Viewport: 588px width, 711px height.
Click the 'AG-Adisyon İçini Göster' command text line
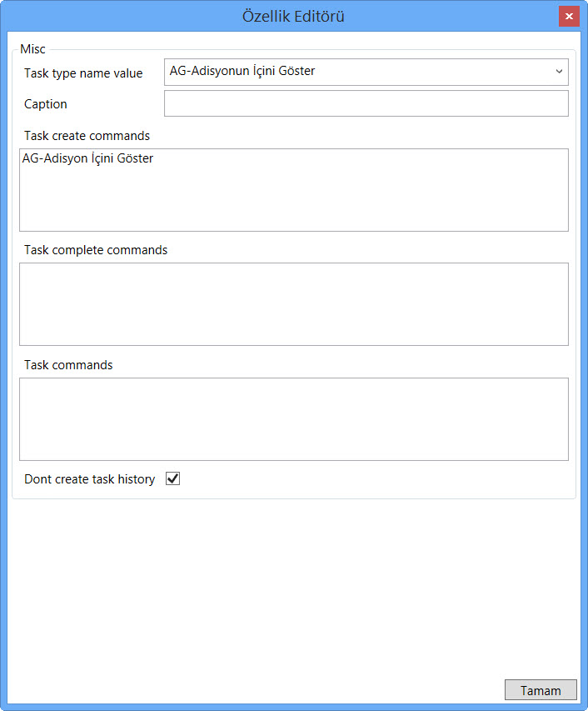(x=88, y=158)
